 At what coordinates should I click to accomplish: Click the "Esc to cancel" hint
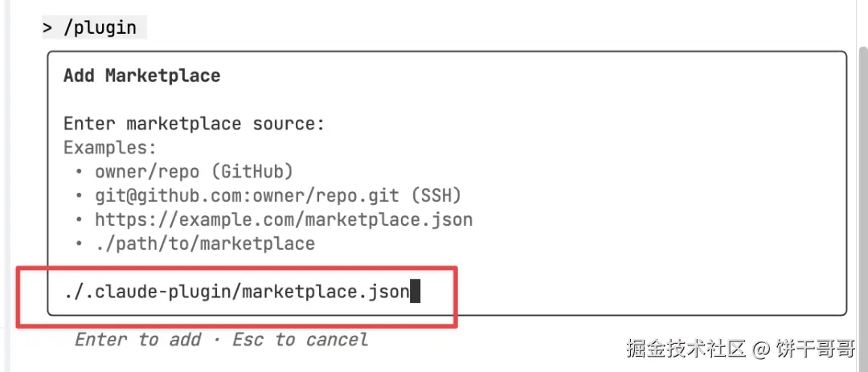coord(301,339)
